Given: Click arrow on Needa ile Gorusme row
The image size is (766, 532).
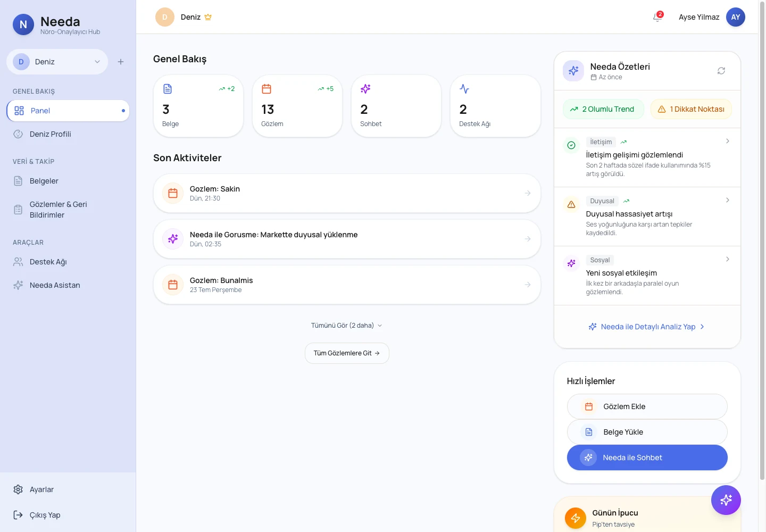Looking at the screenshot, I should click(528, 239).
